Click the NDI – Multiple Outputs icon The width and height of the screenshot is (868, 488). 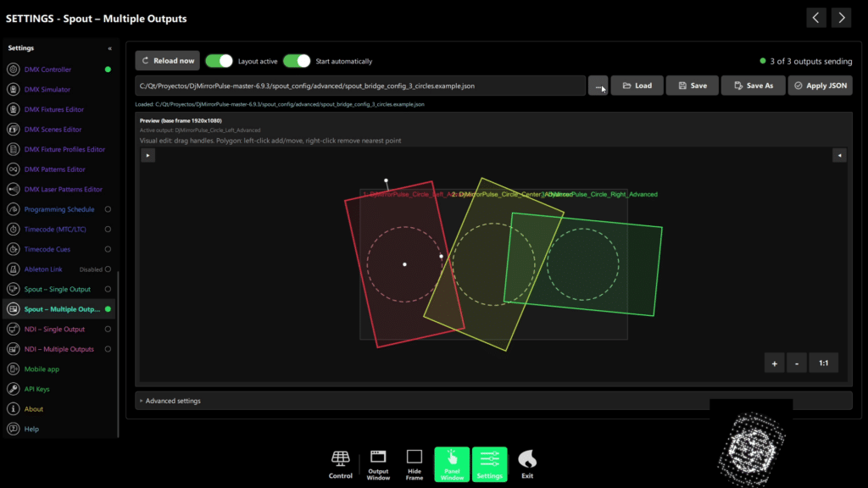pyautogui.click(x=14, y=348)
